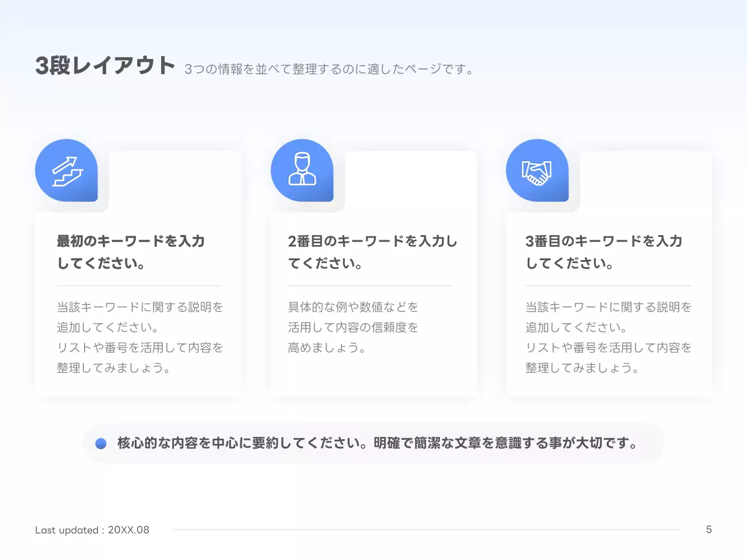Select the summary sentence starting 核心的な内容
This screenshot has width=747, height=560.
[x=378, y=443]
